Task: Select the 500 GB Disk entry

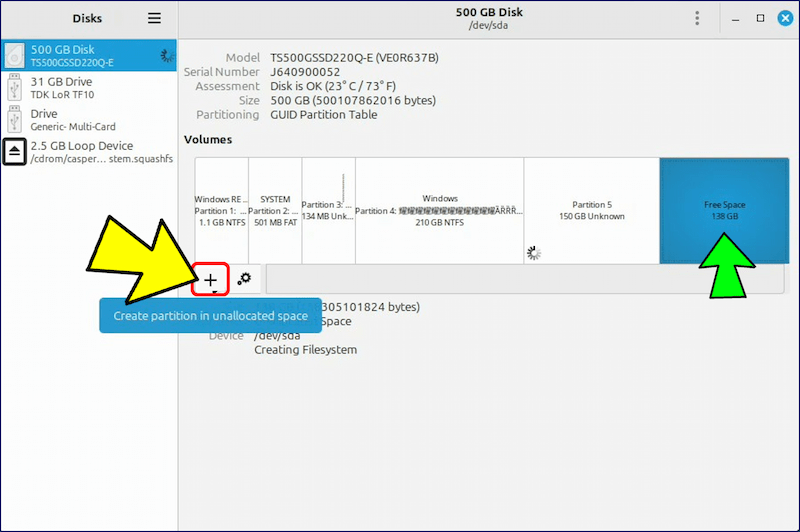Action: click(90, 56)
